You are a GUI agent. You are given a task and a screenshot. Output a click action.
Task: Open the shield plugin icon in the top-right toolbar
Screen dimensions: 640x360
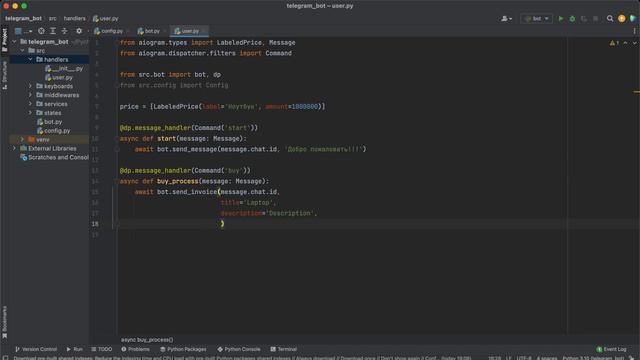(633, 18)
